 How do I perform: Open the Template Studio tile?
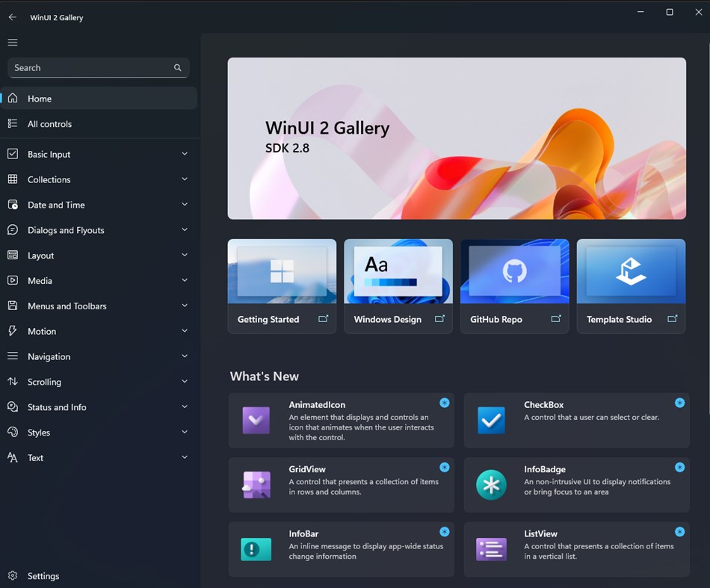tap(631, 286)
